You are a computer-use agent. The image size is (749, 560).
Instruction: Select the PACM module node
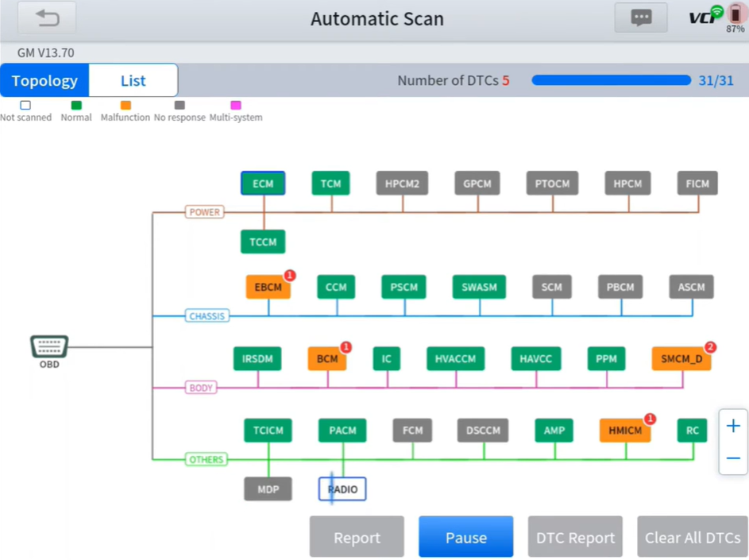342,431
